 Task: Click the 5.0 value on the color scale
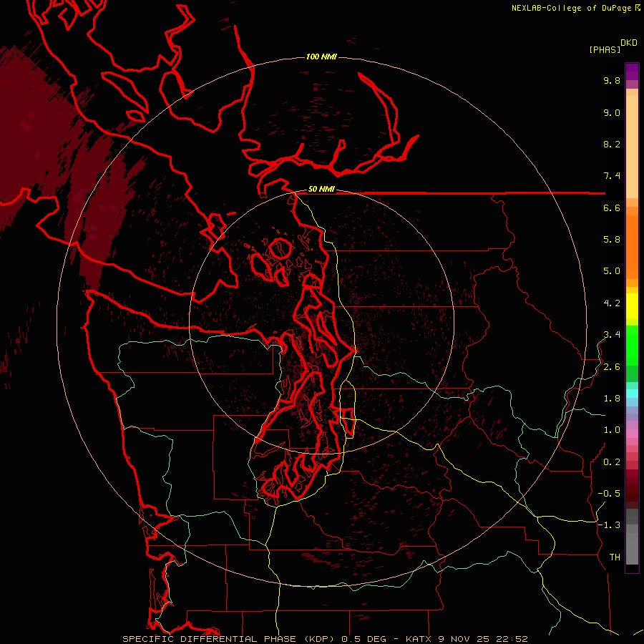612,271
